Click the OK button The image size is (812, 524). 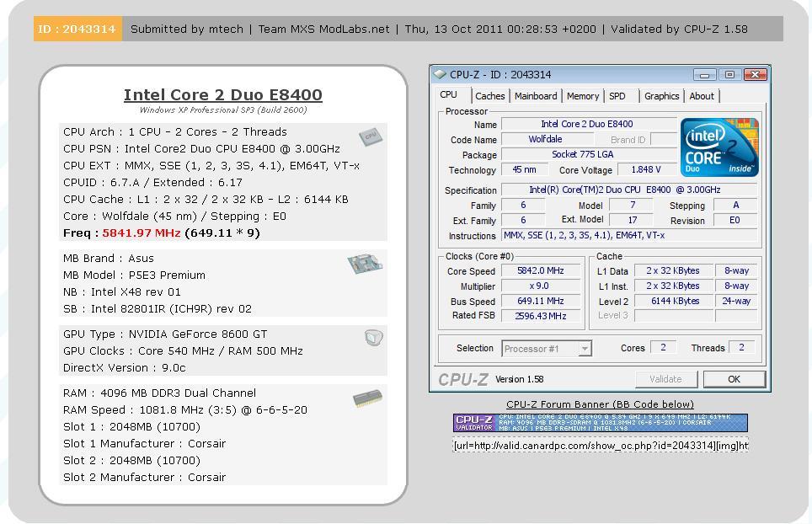pos(735,379)
